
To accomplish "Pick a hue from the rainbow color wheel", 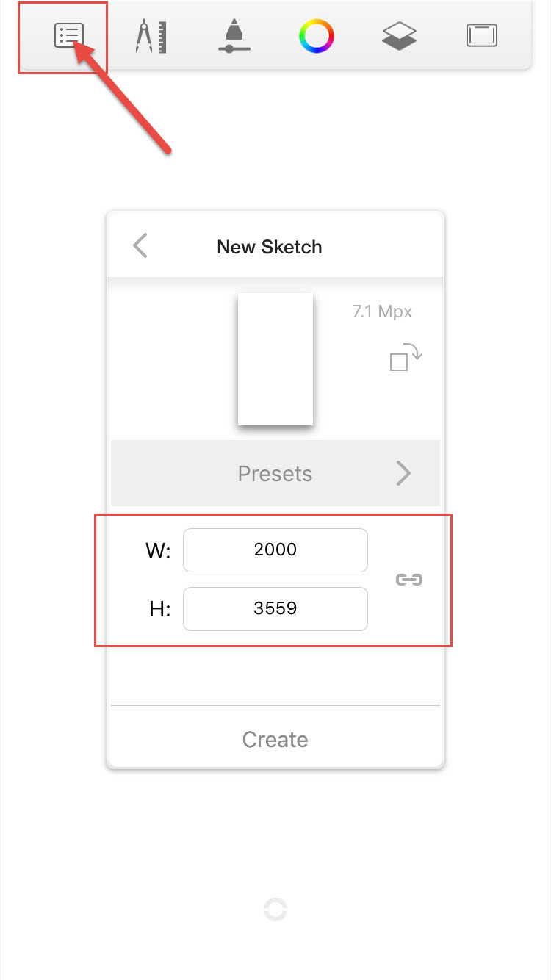I will [317, 33].
